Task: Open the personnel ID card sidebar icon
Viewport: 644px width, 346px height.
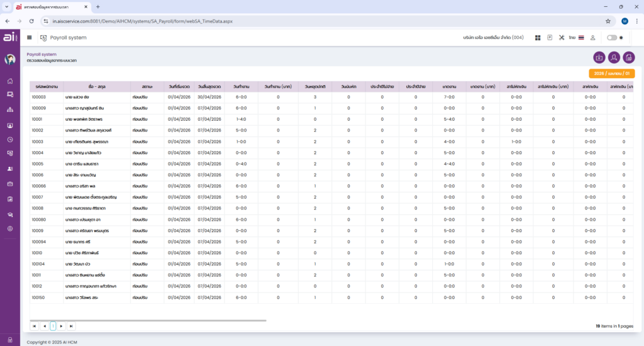Action: click(x=10, y=125)
